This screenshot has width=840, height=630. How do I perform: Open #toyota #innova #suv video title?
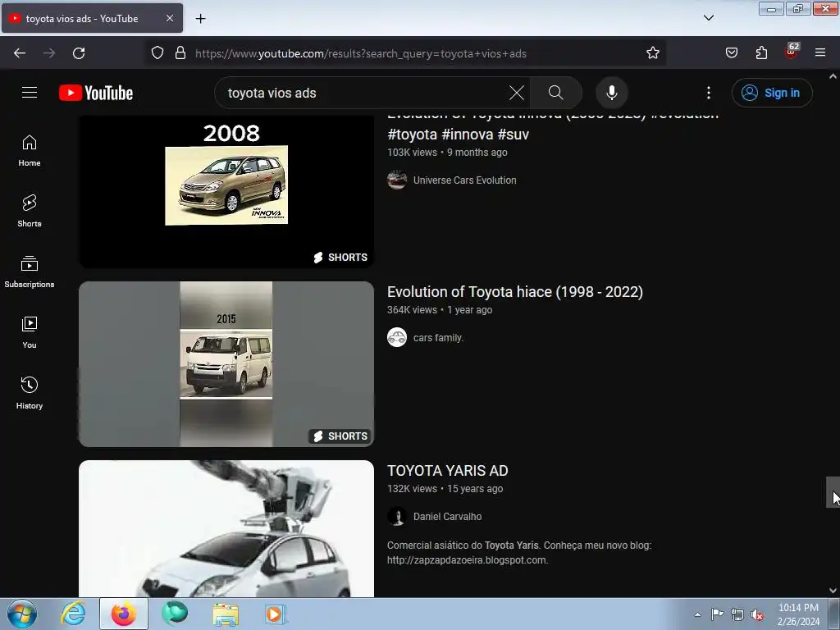[458, 135]
